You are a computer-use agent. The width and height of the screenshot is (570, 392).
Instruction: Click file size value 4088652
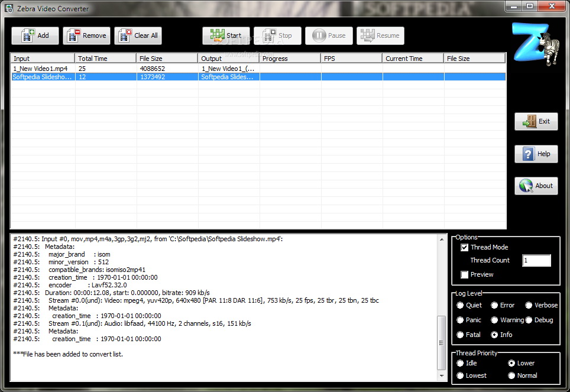click(x=153, y=69)
